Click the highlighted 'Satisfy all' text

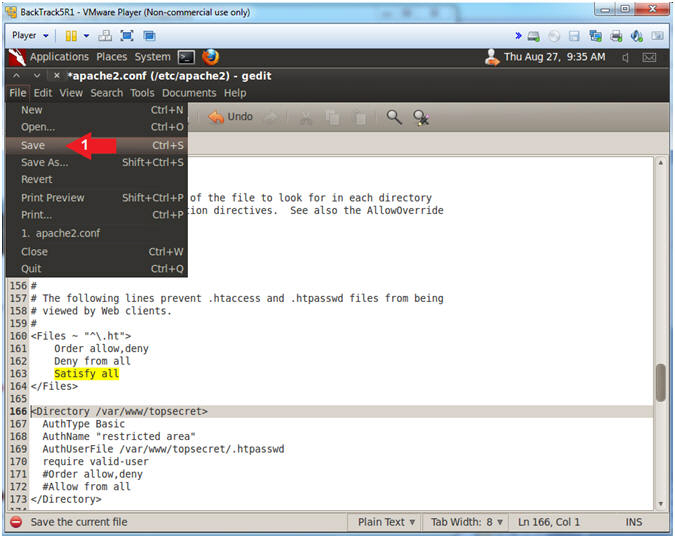87,374
